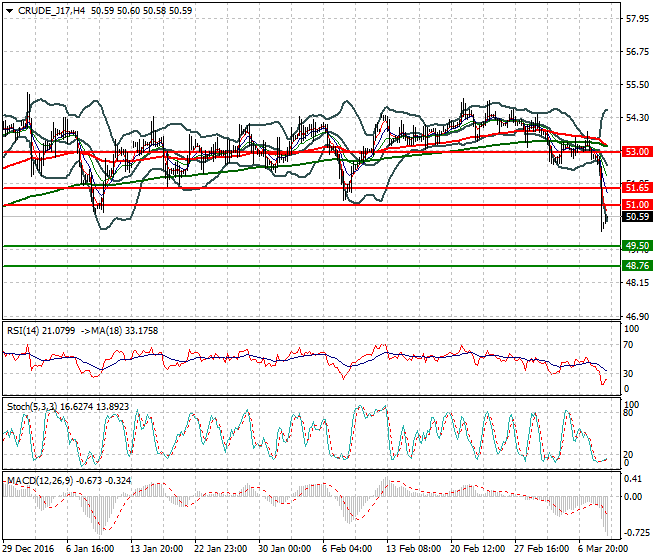Click the 57.95 price axis value
The width and height of the screenshot is (660, 560).
pyautogui.click(x=638, y=19)
